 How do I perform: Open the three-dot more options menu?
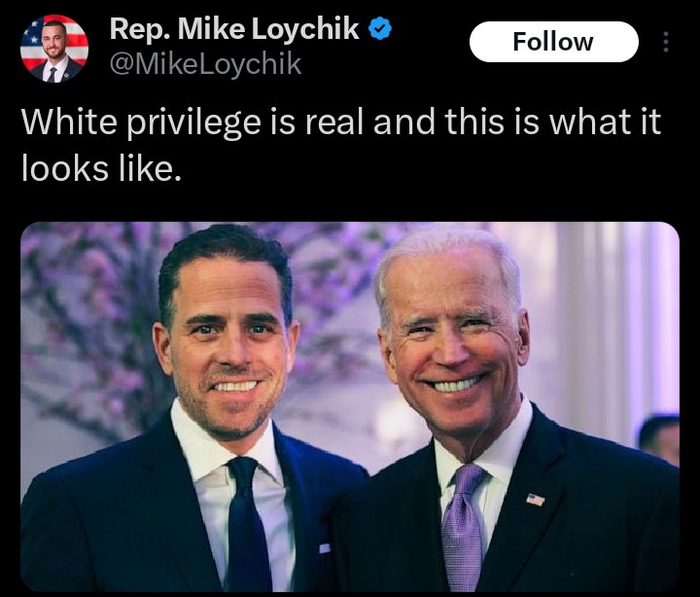[x=666, y=42]
